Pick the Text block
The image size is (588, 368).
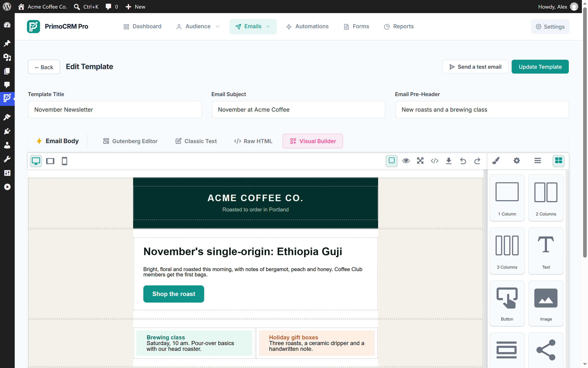tap(546, 251)
